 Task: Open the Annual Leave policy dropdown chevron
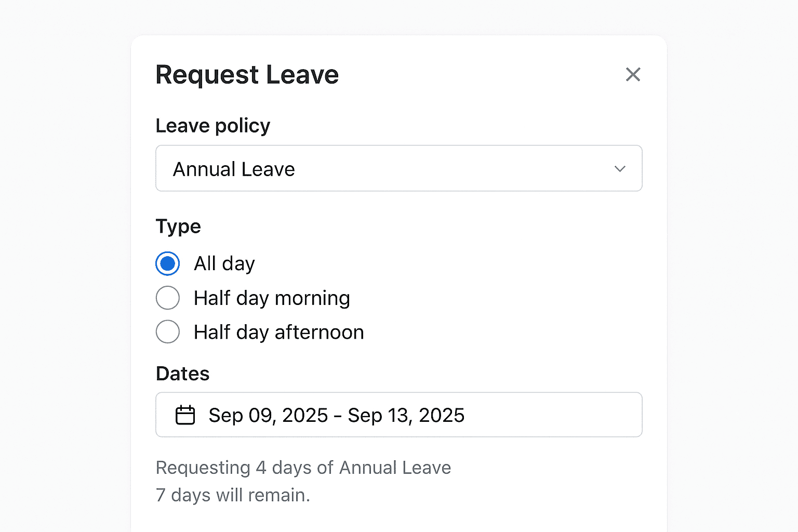tap(619, 169)
